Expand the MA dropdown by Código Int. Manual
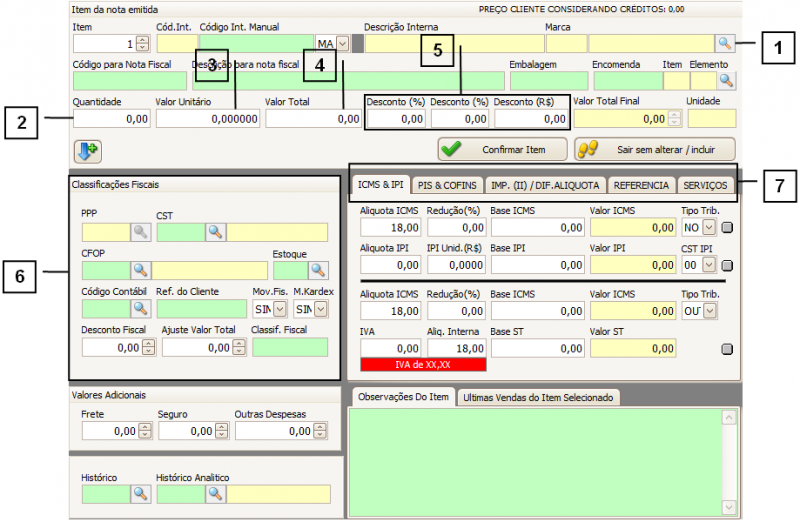800x522 pixels. (342, 44)
